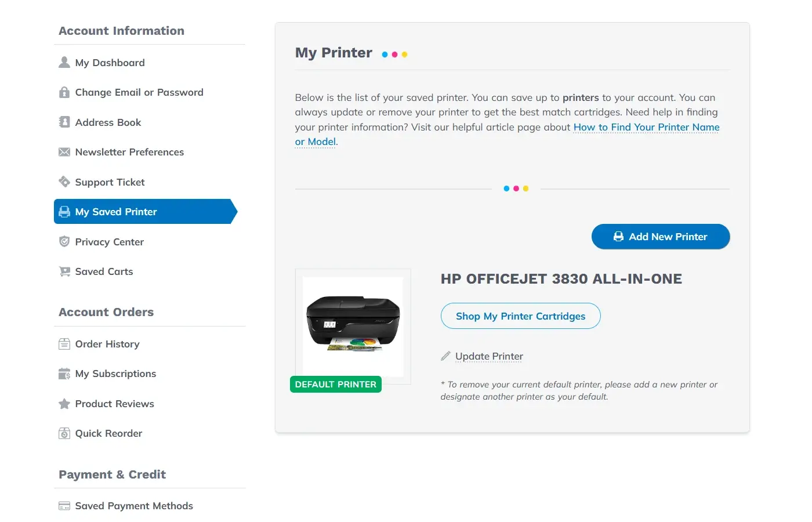Screen dimensions: 812x522
Task: Click the Saved Carts cart icon
Action: coord(64,271)
